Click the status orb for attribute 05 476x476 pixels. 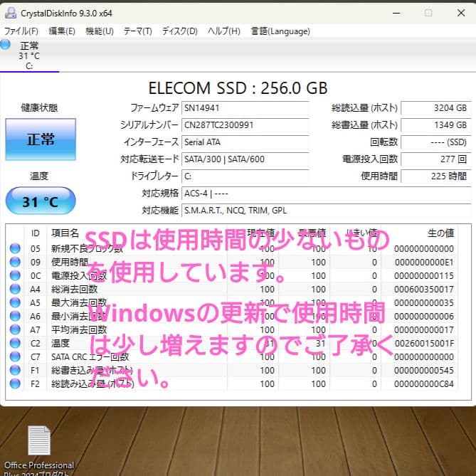tap(15, 248)
